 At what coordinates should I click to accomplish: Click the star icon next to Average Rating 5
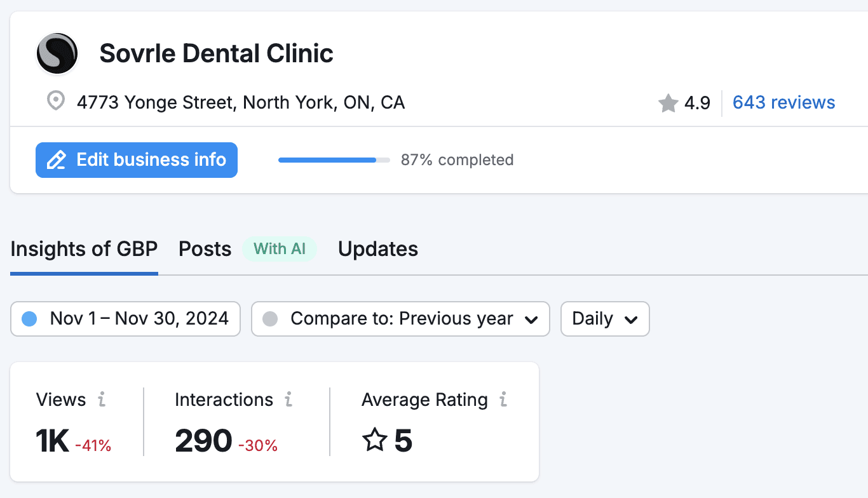375,439
